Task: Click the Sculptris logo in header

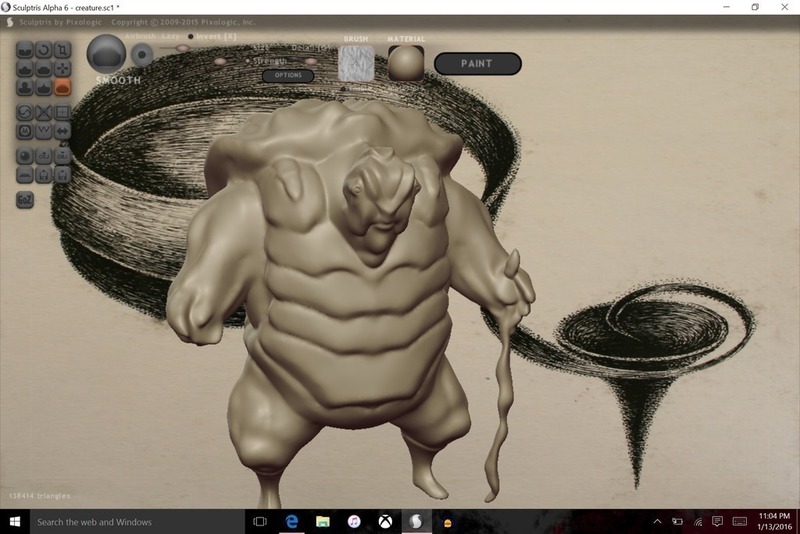Action: pos(10,22)
